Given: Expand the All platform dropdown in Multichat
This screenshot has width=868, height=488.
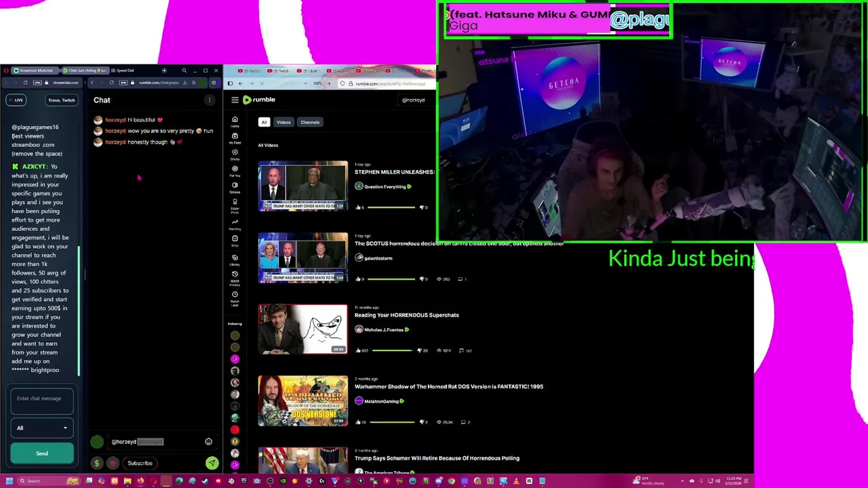Looking at the screenshot, I should pyautogui.click(x=41, y=428).
